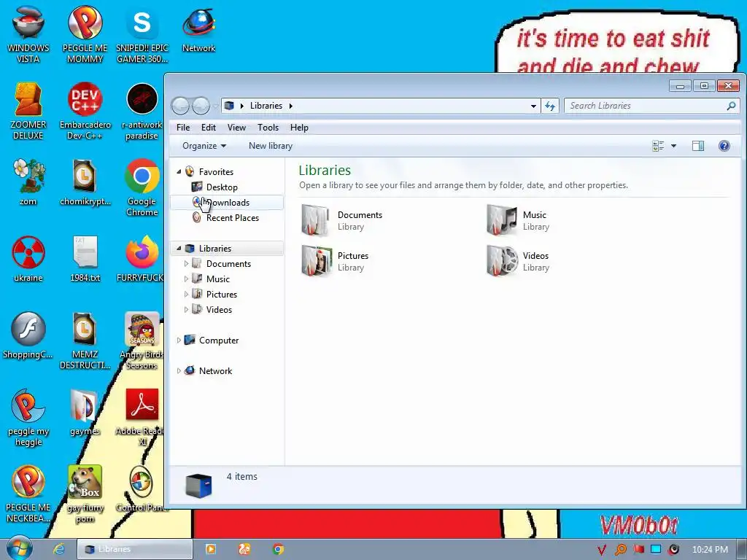The image size is (747, 560).
Task: Collapse the Libraries tree group
Action: 179,248
